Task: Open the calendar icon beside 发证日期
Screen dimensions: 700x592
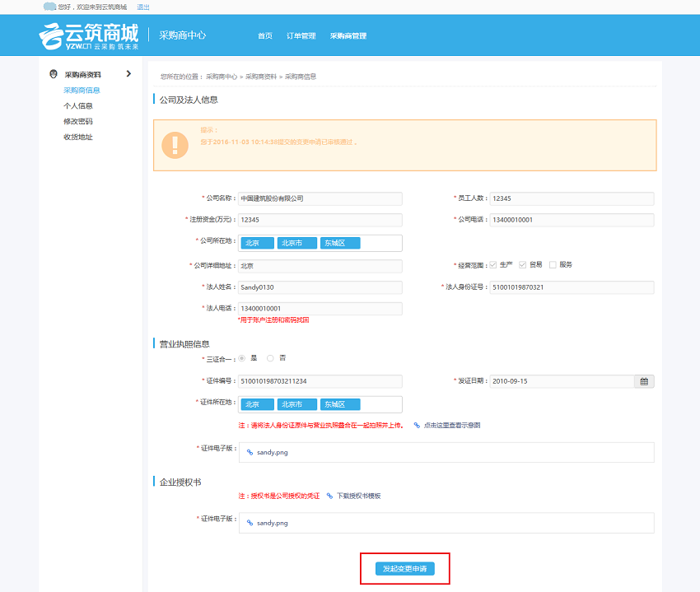Action: (644, 381)
